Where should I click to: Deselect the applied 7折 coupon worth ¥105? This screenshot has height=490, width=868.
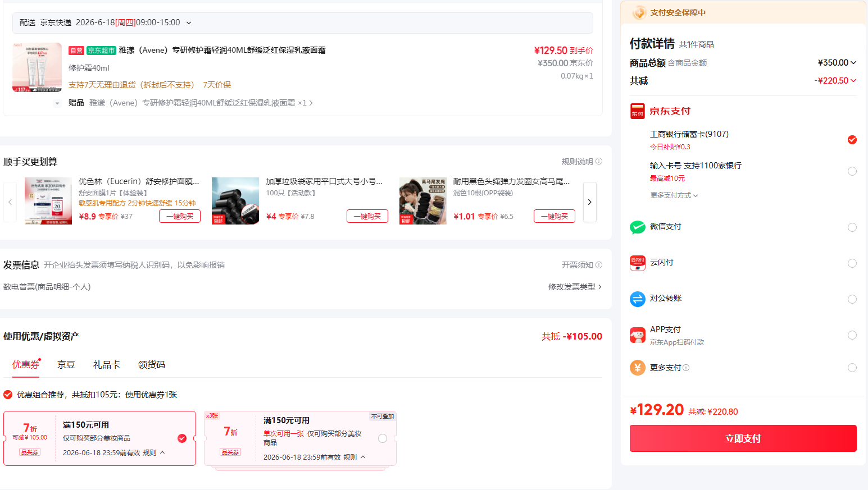[x=182, y=438]
